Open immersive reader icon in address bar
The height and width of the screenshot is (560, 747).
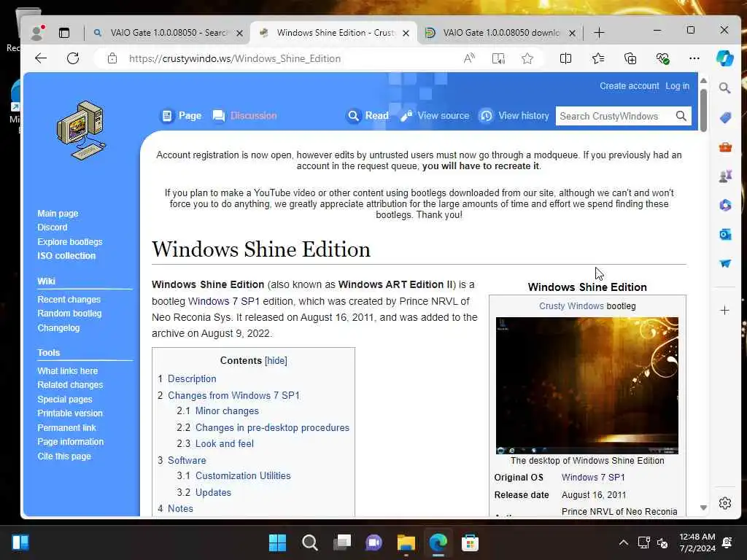(498, 58)
